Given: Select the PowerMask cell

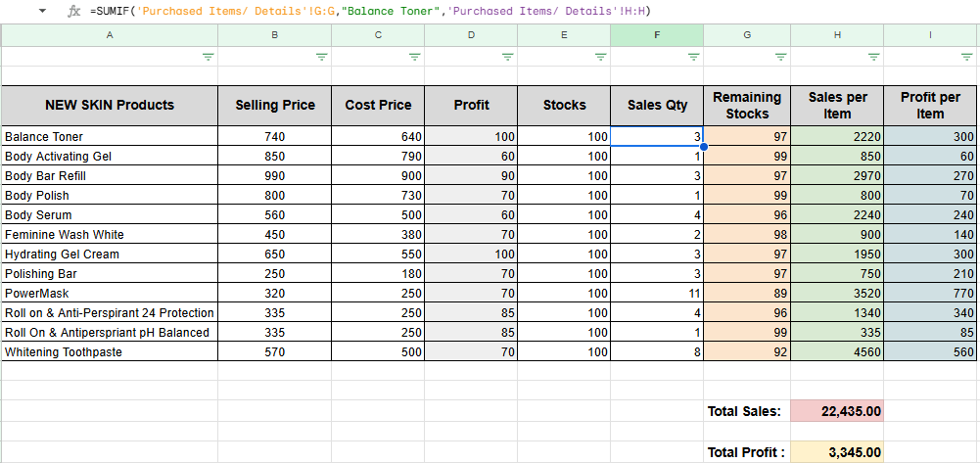Looking at the screenshot, I should [x=110, y=293].
